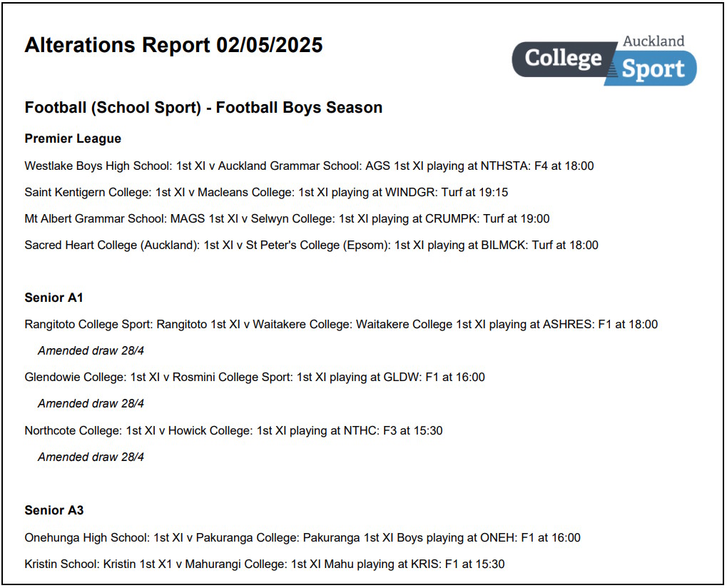Click the Senior A1 section heading
Viewport: 727px width, 588px height.
tap(54, 298)
